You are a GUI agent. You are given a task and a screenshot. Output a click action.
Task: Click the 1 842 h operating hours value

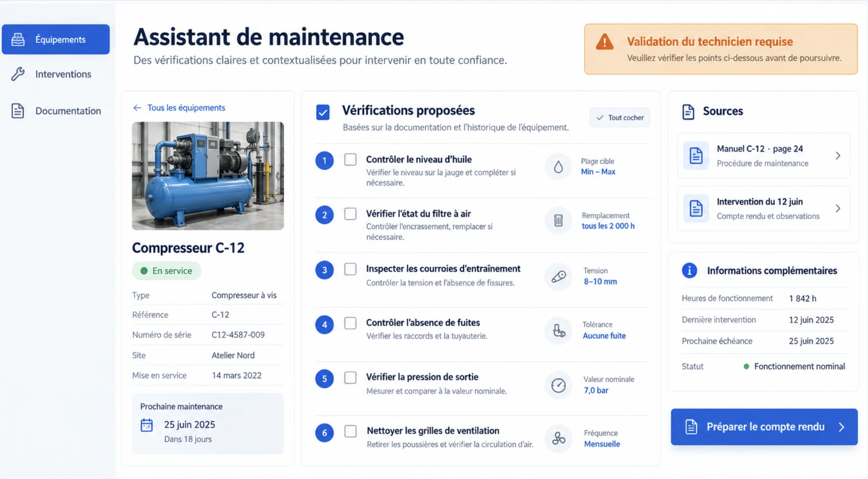point(802,298)
